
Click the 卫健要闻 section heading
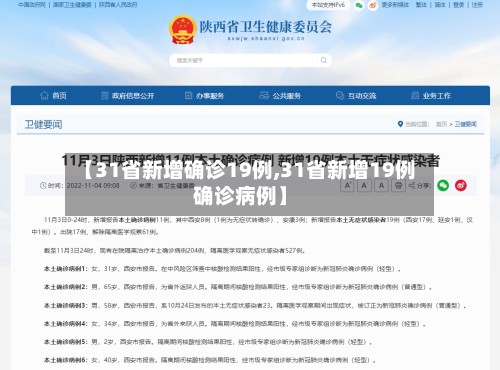click(43, 125)
